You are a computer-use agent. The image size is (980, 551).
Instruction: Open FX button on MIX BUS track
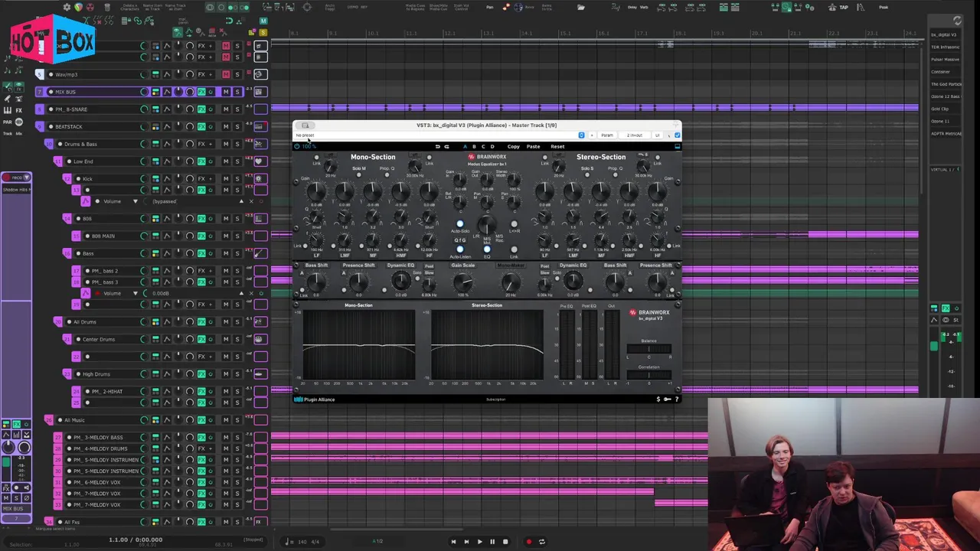pyautogui.click(x=201, y=92)
